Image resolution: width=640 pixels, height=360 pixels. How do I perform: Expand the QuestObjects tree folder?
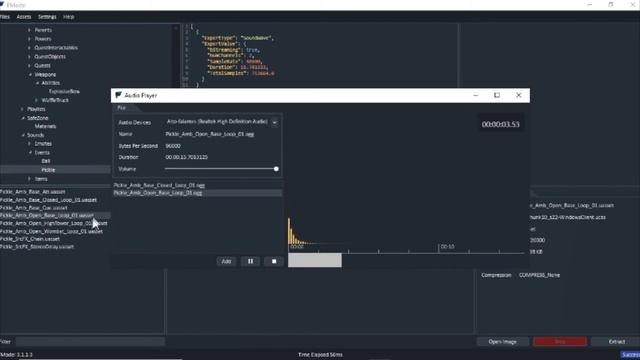[x=29, y=57]
